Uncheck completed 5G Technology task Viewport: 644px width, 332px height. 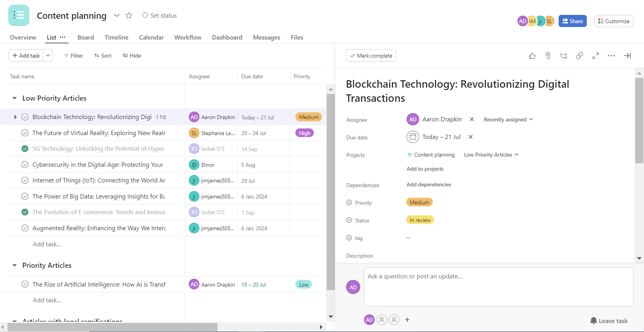25,149
